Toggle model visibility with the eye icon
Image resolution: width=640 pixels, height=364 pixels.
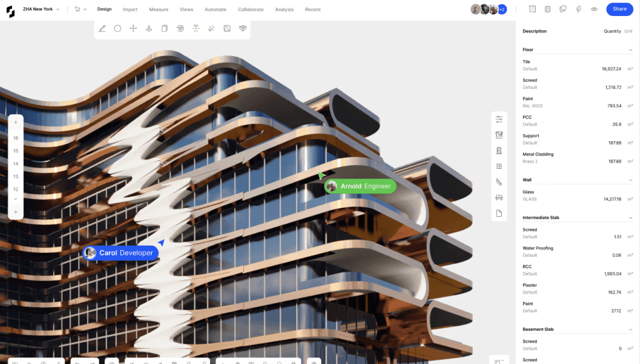coord(594,9)
